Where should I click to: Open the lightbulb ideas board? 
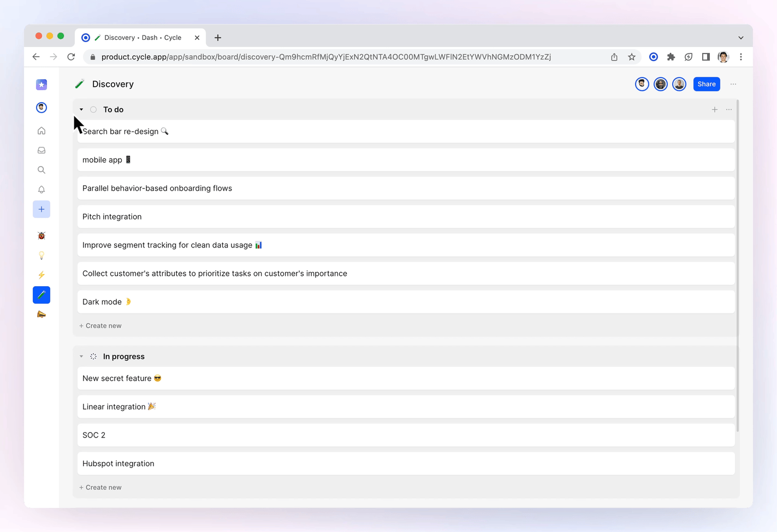click(x=41, y=256)
